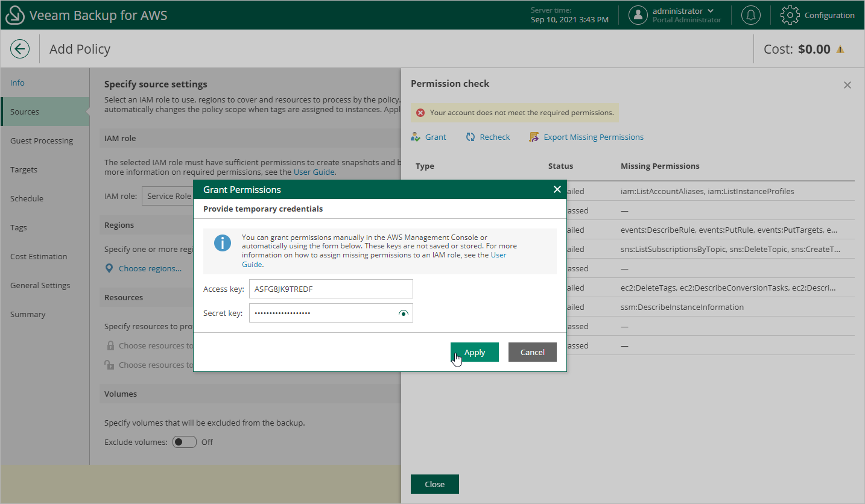
Task: Click the Cost $0.00 value
Action: click(x=814, y=49)
